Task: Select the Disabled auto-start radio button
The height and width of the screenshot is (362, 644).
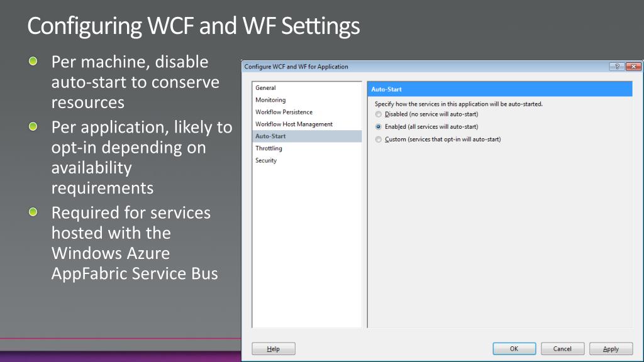Action: (x=379, y=114)
